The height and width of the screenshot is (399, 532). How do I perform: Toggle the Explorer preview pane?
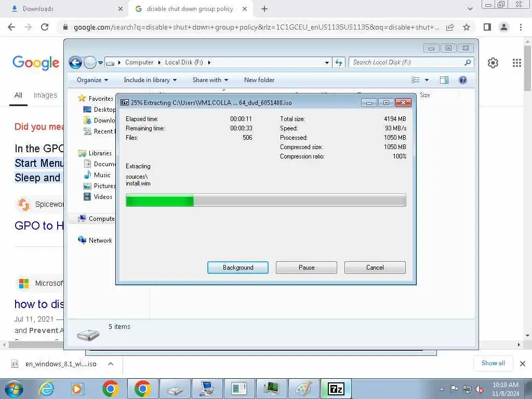(x=444, y=80)
